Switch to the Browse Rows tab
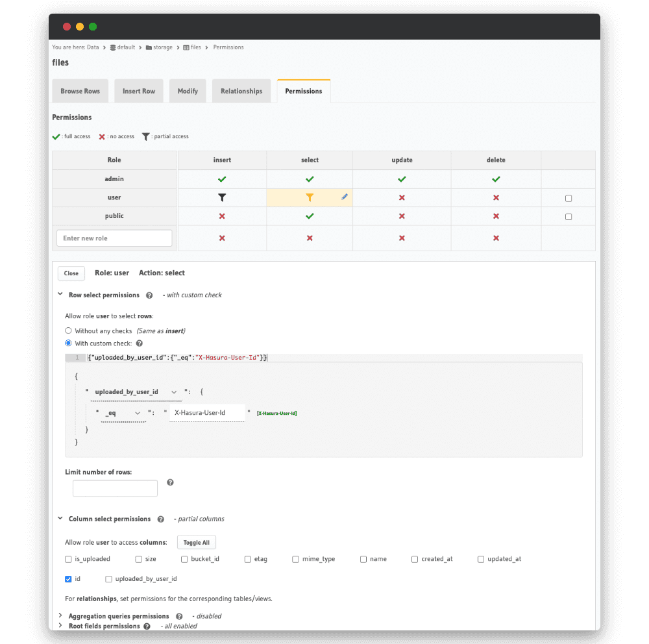 (x=80, y=92)
